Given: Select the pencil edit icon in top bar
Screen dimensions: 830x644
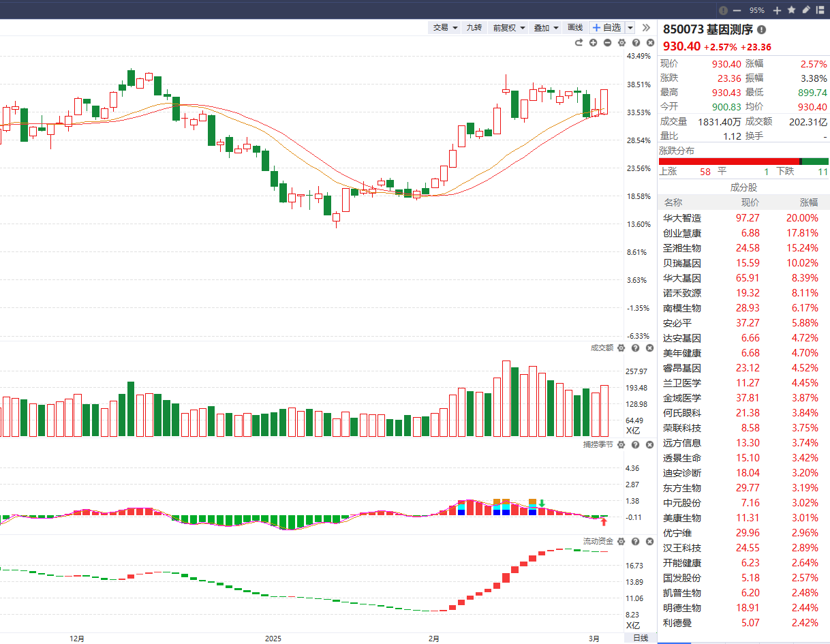Looking at the screenshot, I should [806, 10].
